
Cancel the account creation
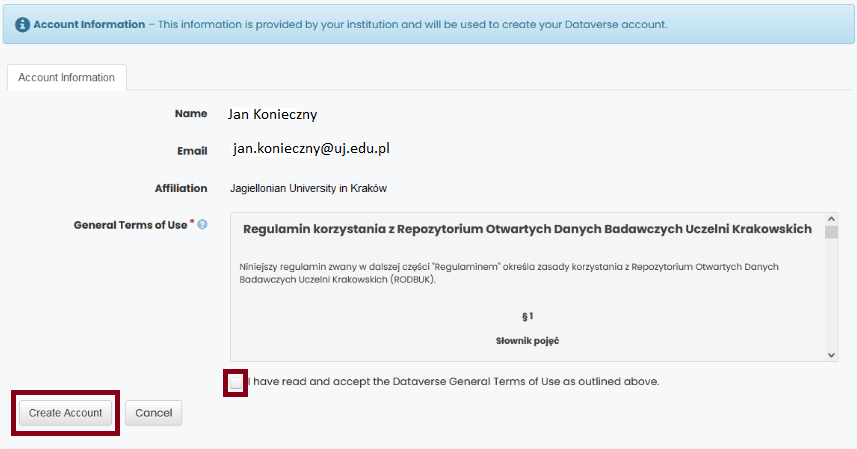(154, 413)
